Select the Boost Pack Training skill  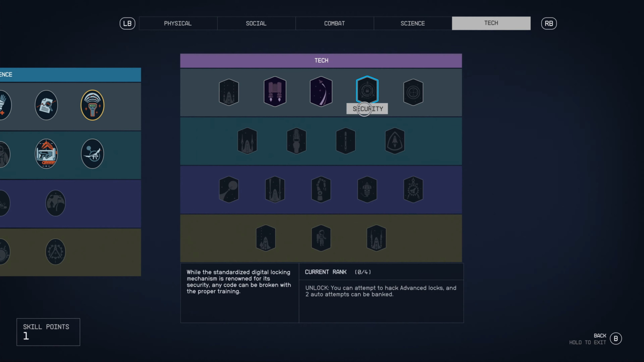(275, 92)
